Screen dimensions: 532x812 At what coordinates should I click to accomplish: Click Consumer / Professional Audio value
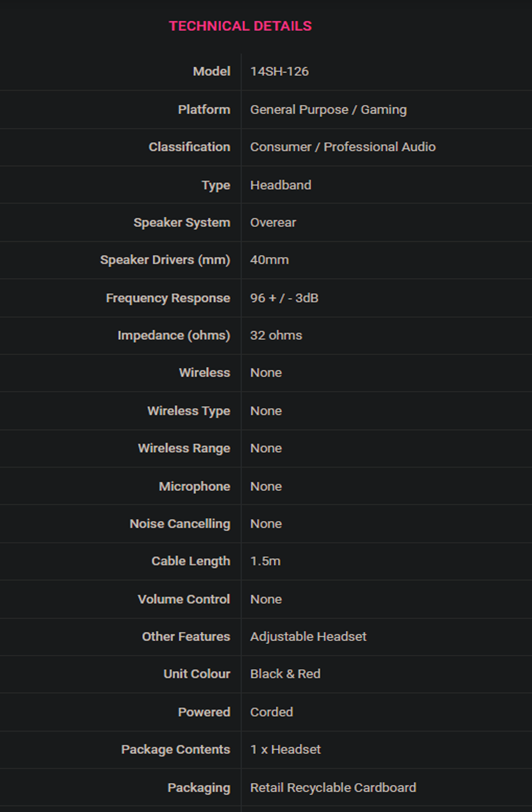click(343, 147)
